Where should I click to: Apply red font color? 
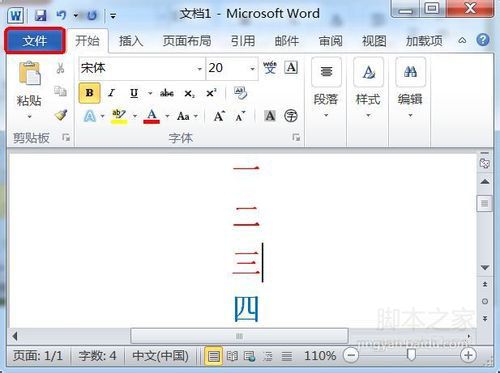click(x=152, y=116)
